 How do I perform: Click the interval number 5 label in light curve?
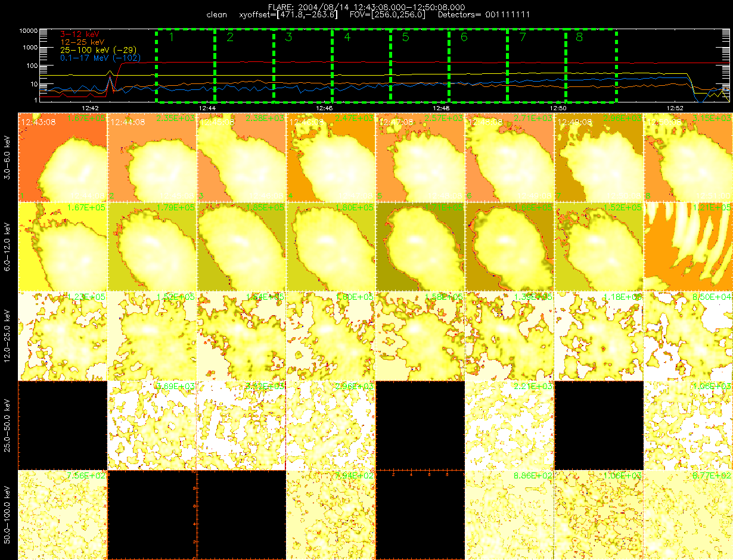[x=406, y=38]
